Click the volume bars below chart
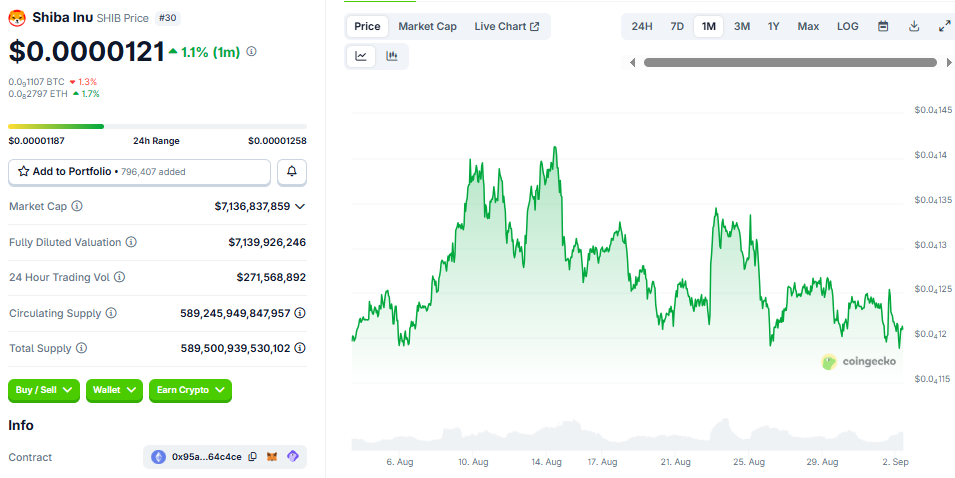This screenshot has height=478, width=955. [627, 435]
